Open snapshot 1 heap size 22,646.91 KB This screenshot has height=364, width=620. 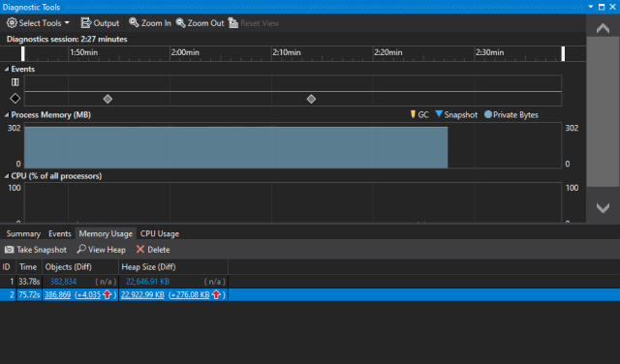click(x=147, y=282)
